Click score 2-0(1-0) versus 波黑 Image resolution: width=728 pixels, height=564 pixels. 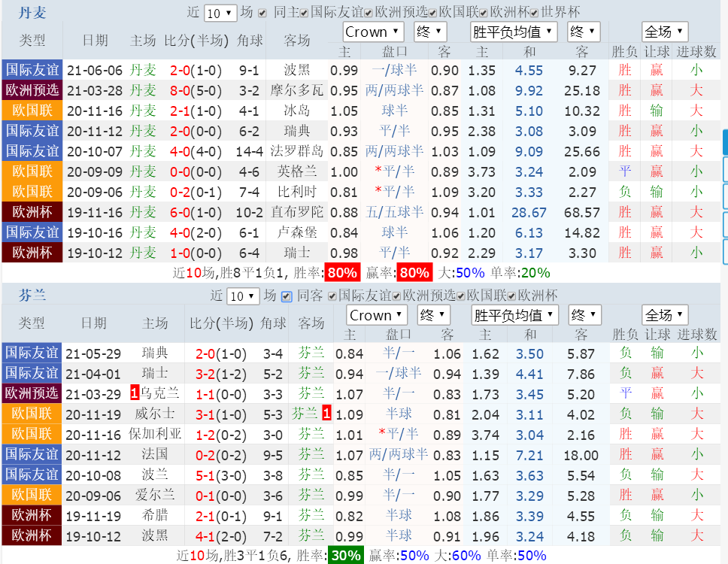196,71
